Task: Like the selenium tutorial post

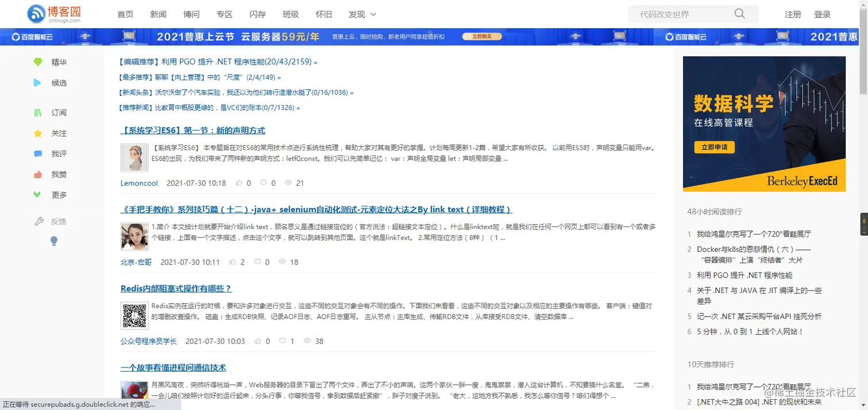Action: tap(234, 262)
